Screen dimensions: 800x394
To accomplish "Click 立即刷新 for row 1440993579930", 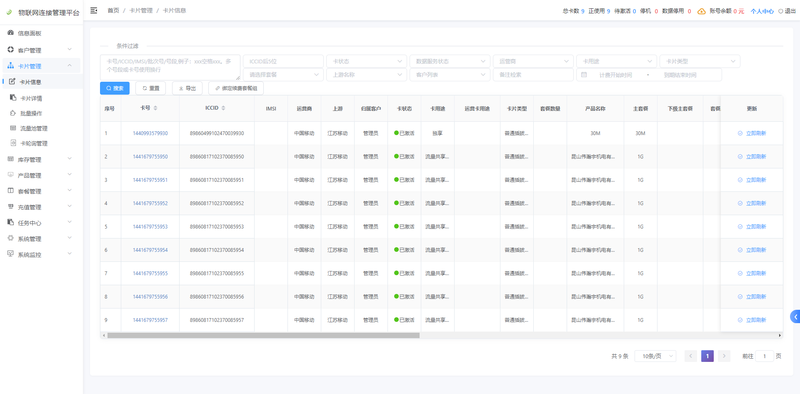I will pos(752,133).
